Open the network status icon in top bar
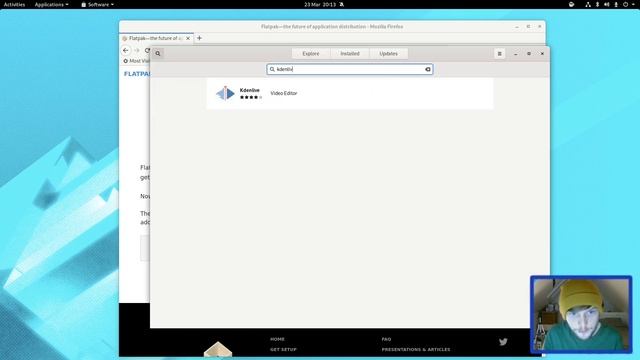This screenshot has width=640, height=360. click(x=588, y=4)
